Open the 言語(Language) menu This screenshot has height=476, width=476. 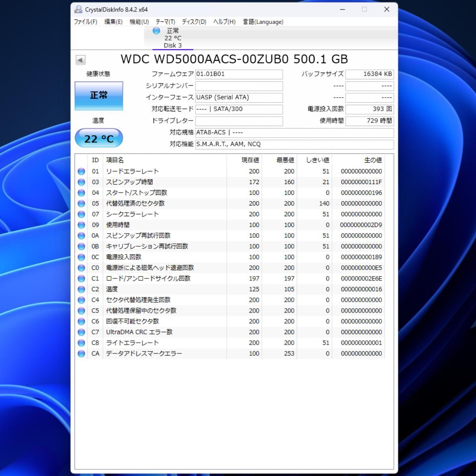(263, 22)
